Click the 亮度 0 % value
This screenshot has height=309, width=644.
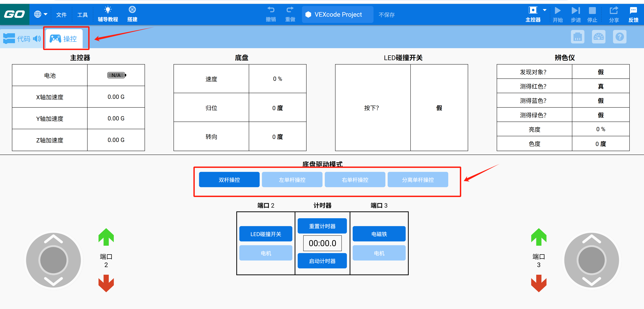(x=601, y=129)
